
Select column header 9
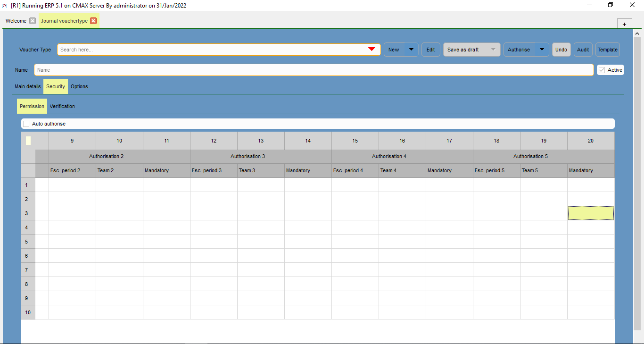point(72,141)
